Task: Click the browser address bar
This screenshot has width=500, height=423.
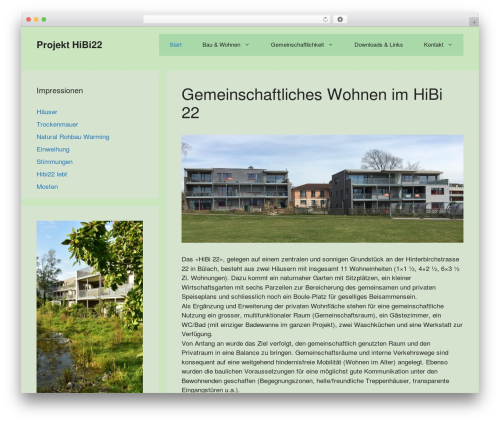Action: [233, 19]
